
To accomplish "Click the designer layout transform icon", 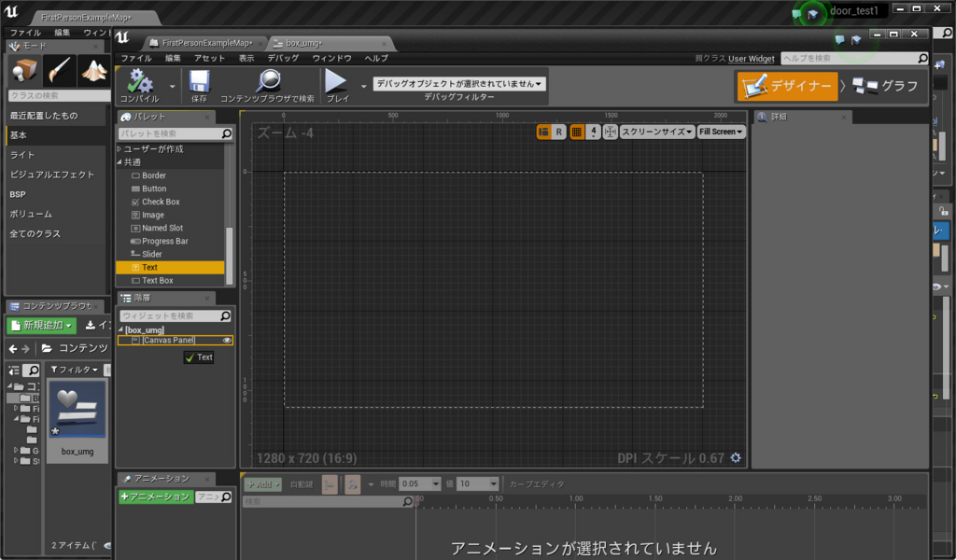I will coord(543,132).
